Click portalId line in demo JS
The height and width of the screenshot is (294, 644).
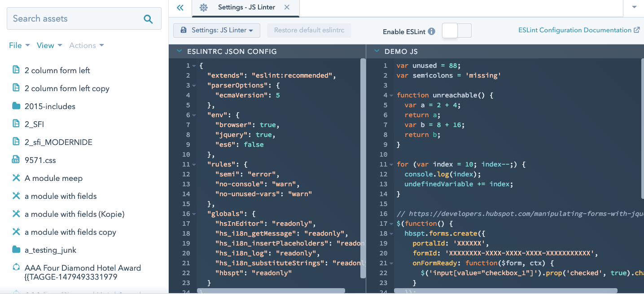[450, 243]
